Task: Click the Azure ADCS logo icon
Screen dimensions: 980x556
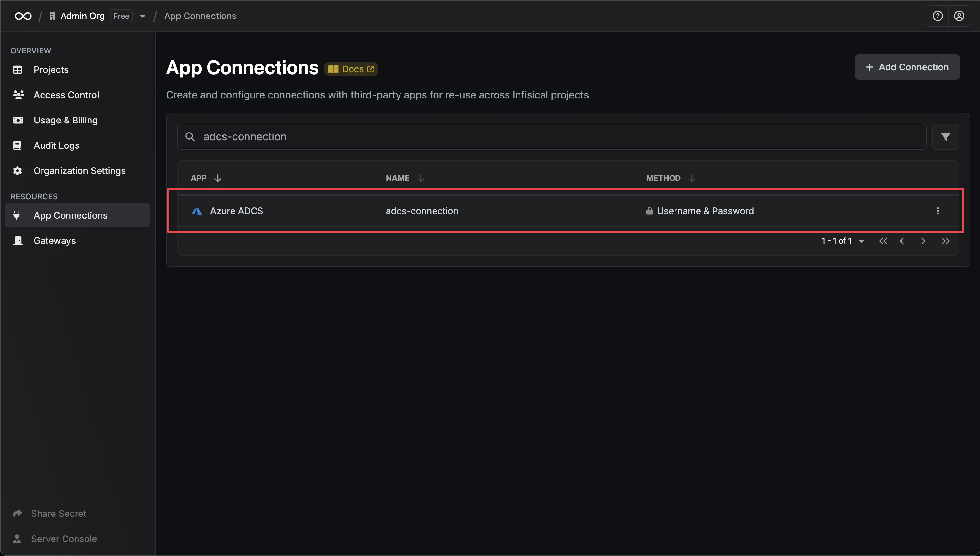Action: pyautogui.click(x=197, y=211)
